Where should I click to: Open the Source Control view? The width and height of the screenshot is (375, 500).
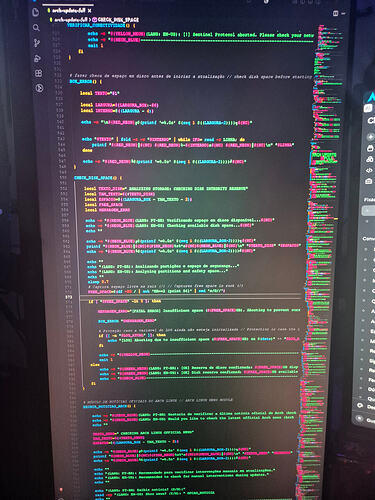[37, 43]
